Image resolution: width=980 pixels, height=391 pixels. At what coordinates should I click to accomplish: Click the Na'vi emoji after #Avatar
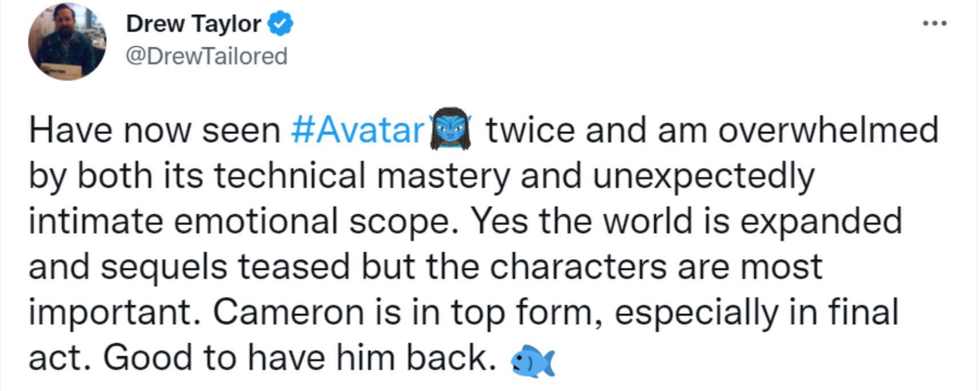(x=450, y=130)
